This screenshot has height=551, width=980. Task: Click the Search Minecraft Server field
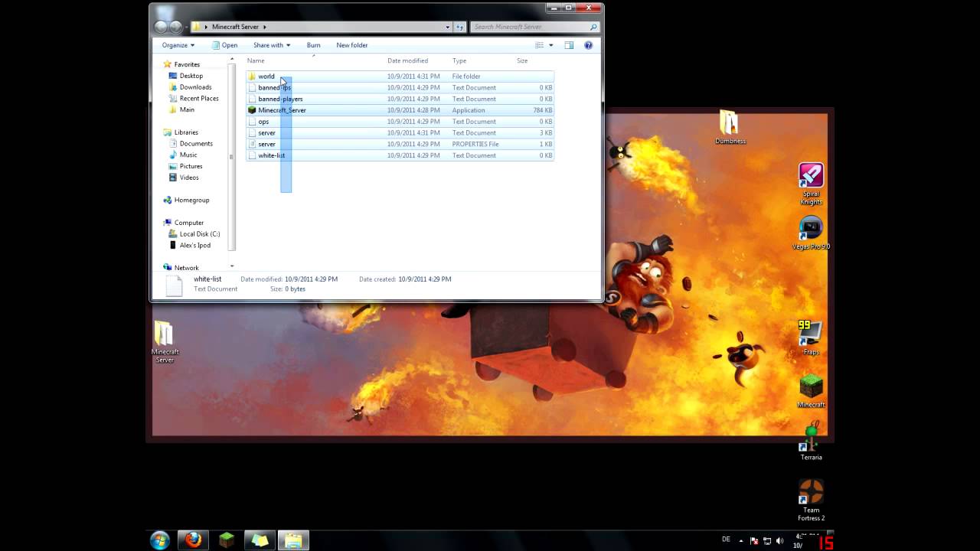534,27
